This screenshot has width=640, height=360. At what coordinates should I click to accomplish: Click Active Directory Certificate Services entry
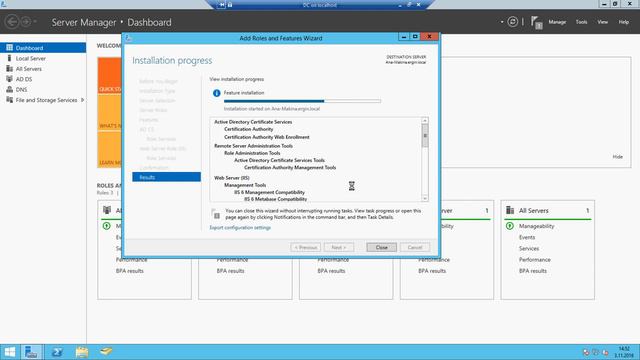(253, 122)
